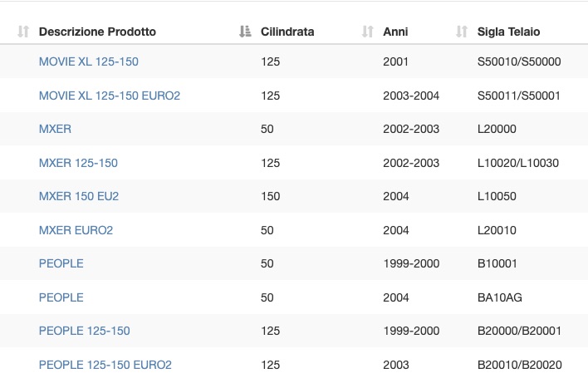Image resolution: width=588 pixels, height=388 pixels.
Task: Click the Descrizione Prodotto column header
Action: 97,32
